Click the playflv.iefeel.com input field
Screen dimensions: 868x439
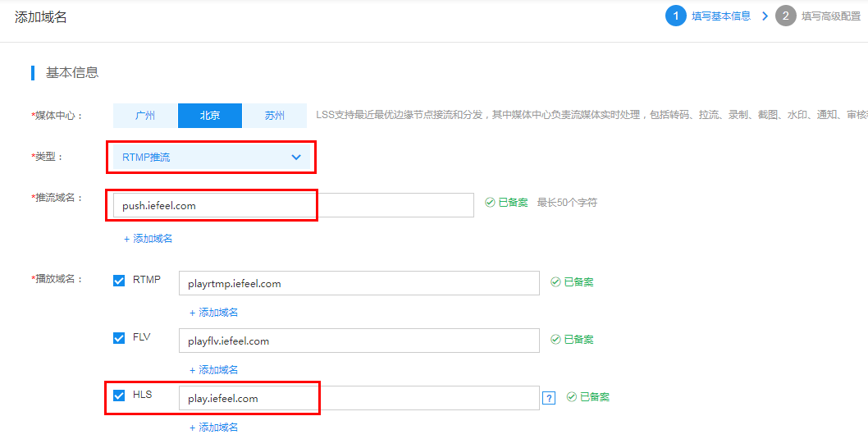coord(359,341)
